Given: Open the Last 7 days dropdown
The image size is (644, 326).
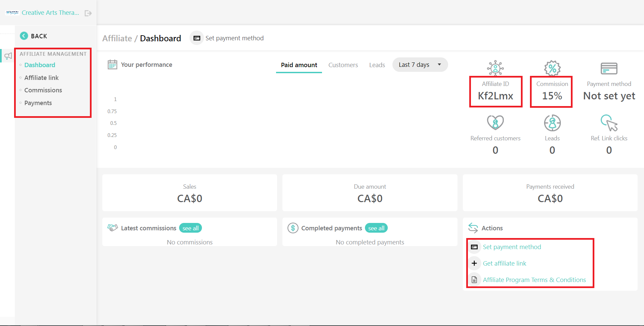Looking at the screenshot, I should [x=420, y=64].
